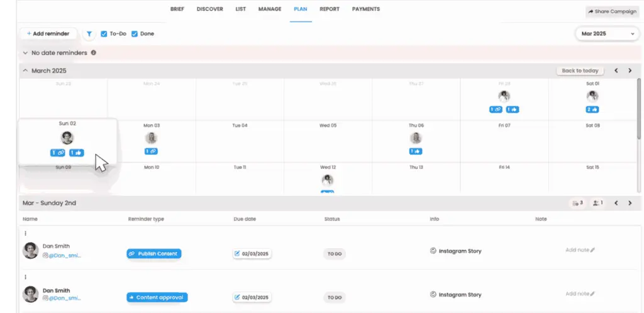Viewport: 644px width, 313px height.
Task: Open the filter funnel icon
Action: pos(89,34)
